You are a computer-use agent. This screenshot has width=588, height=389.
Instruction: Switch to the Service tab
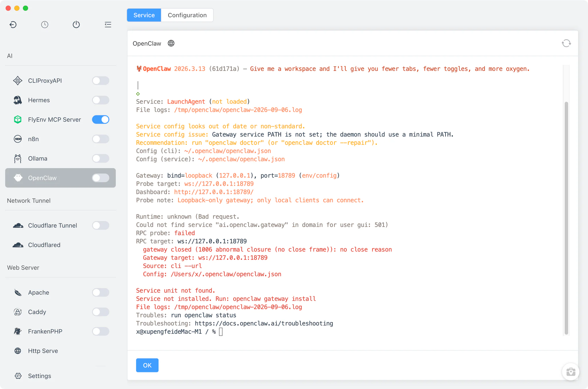pyautogui.click(x=144, y=15)
